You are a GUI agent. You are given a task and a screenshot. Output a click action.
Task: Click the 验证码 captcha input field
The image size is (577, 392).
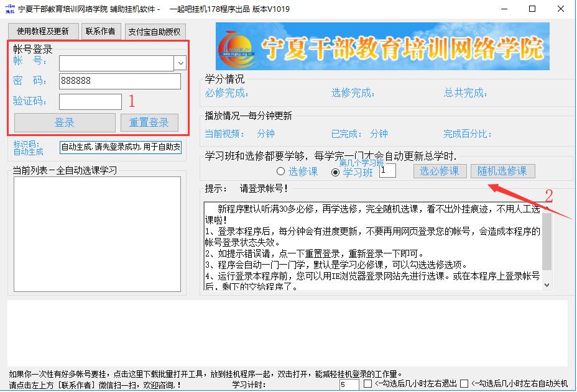[90, 102]
